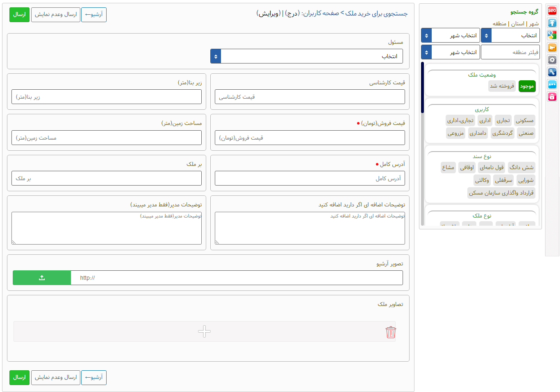This screenshot has height=392, width=560.
Task: Click the pink padlock icon
Action: point(552,97)
